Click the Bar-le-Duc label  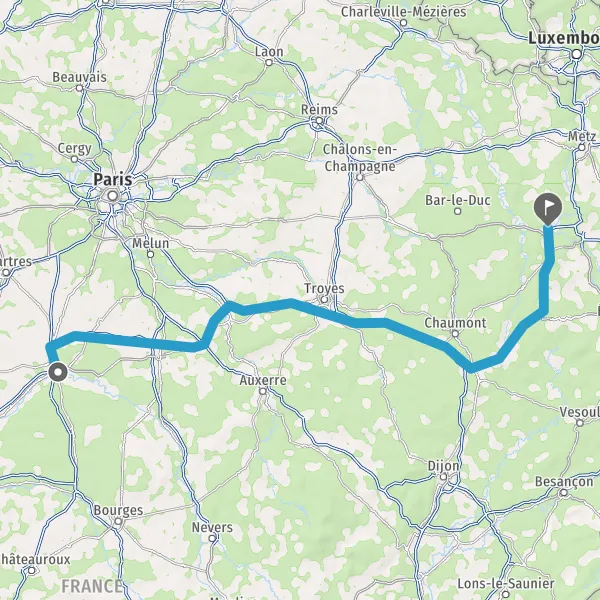[458, 200]
